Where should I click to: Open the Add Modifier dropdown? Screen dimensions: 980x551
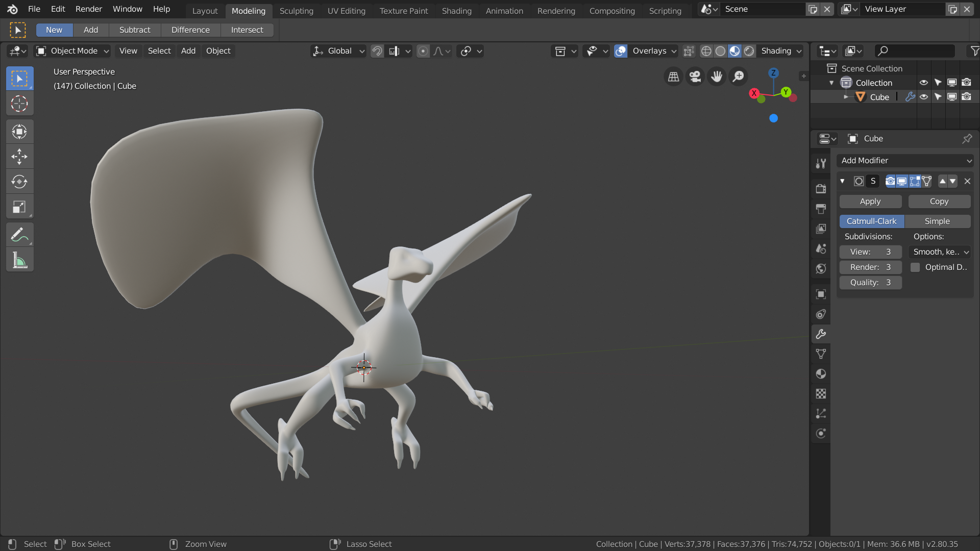905,161
